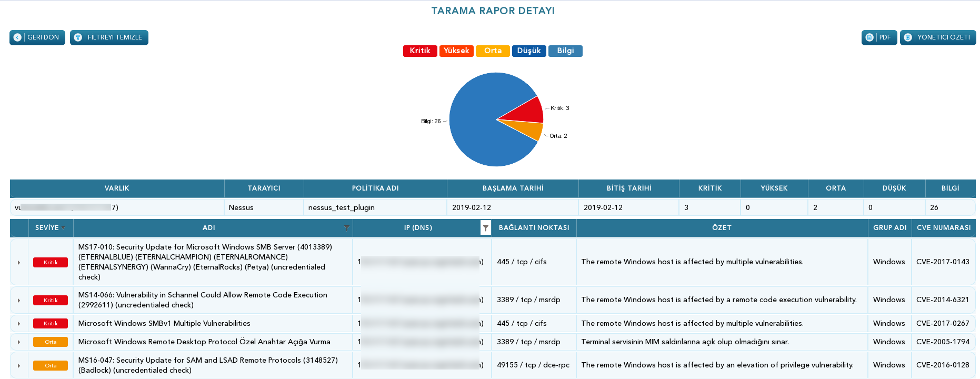Click the Kritik badge of the SMBv1 row

pyautogui.click(x=51, y=323)
